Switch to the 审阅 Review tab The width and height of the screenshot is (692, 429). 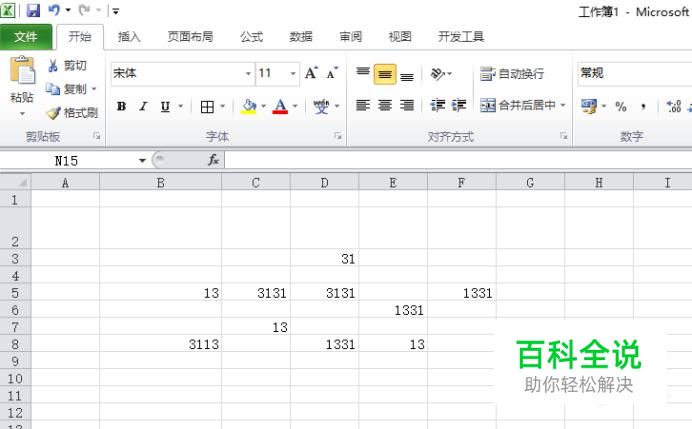[x=350, y=37]
